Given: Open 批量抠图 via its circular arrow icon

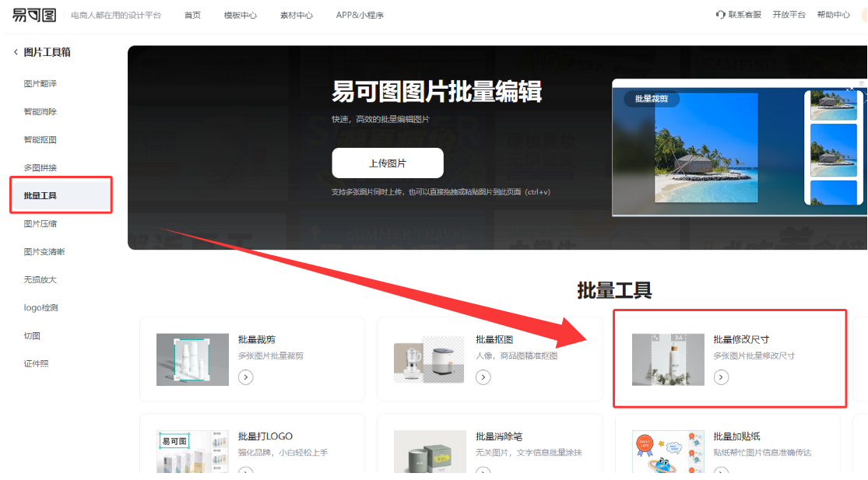Looking at the screenshot, I should (483, 377).
